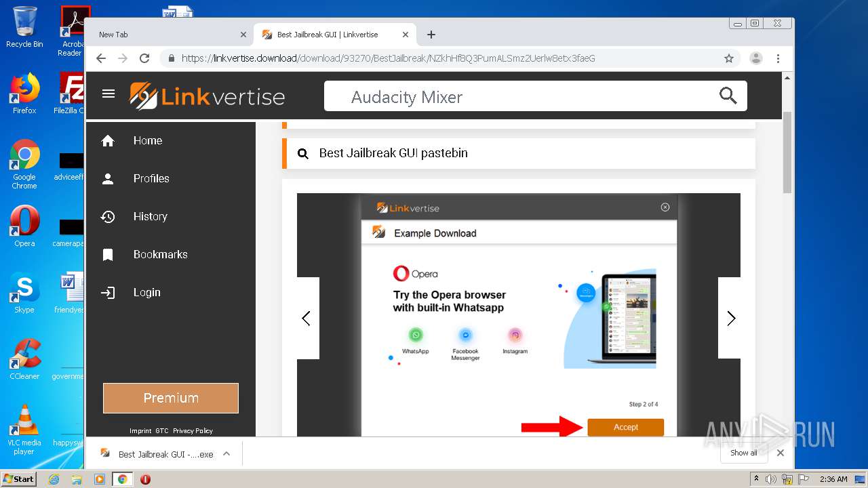Click the volume icon in system tray
This screenshot has height=488, width=868.
click(771, 479)
